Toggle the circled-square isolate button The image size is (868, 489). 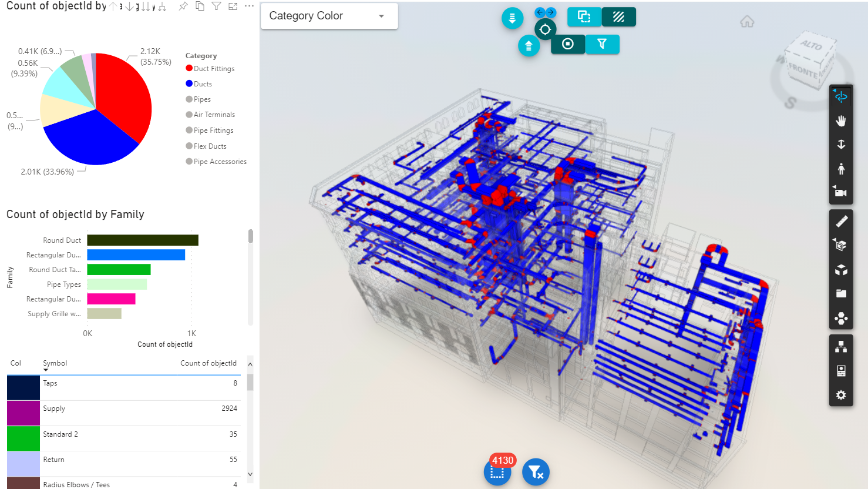pyautogui.click(x=568, y=44)
